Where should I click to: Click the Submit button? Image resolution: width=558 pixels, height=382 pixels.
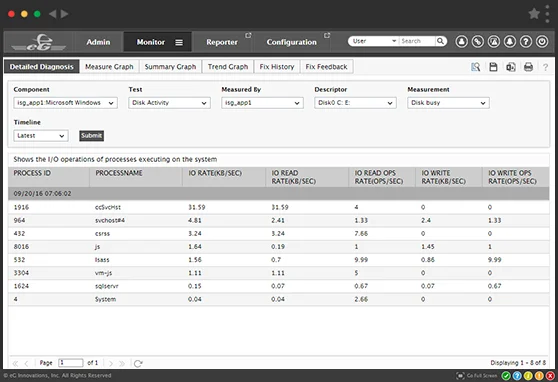tap(91, 136)
